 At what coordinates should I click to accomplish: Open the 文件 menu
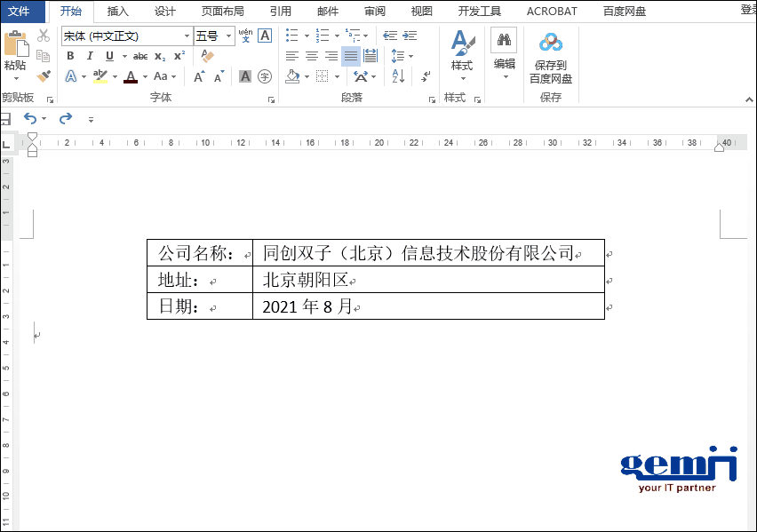20,11
